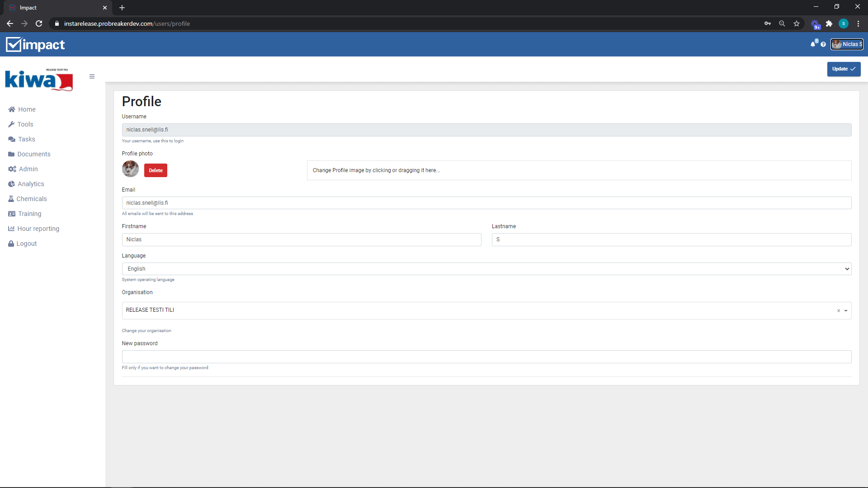Image resolution: width=868 pixels, height=488 pixels.
Task: Click the Update button
Action: point(843,69)
